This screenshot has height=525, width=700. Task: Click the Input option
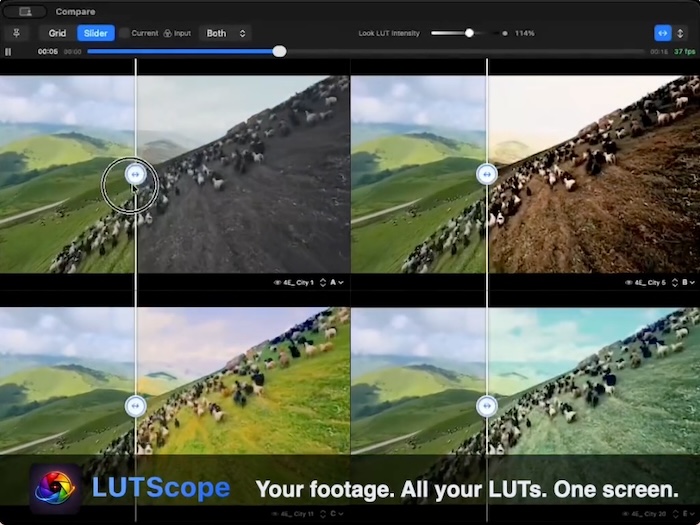coord(177,33)
